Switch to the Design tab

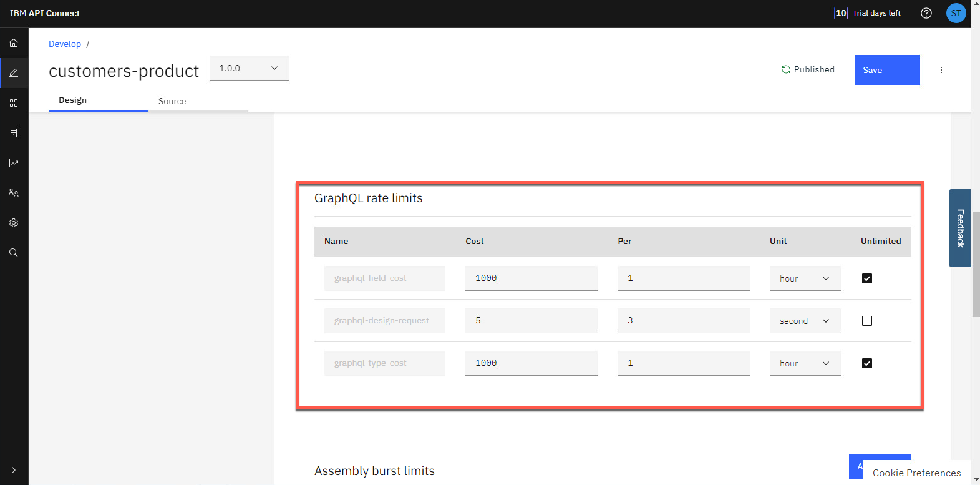click(73, 100)
